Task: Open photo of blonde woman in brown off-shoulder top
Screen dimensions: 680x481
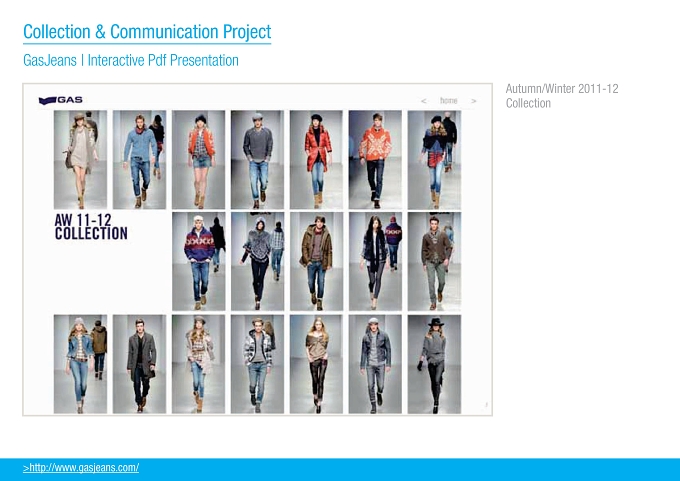Action: pyautogui.click(x=316, y=364)
